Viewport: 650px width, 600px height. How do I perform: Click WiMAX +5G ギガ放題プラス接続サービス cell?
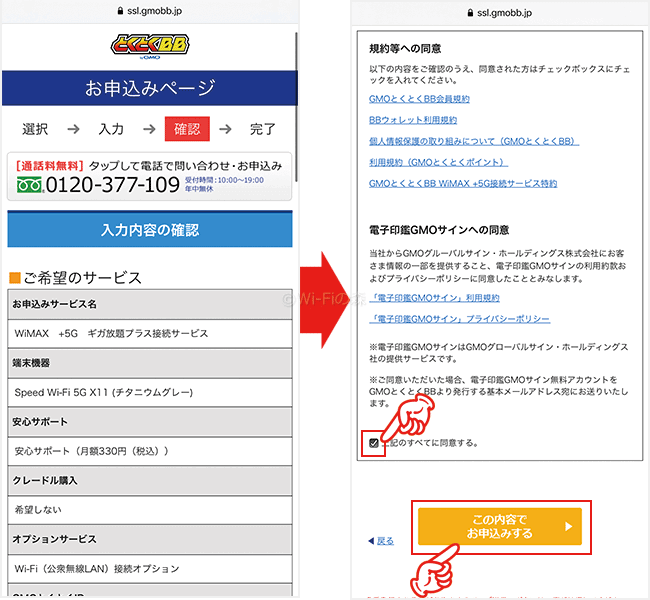(150, 334)
